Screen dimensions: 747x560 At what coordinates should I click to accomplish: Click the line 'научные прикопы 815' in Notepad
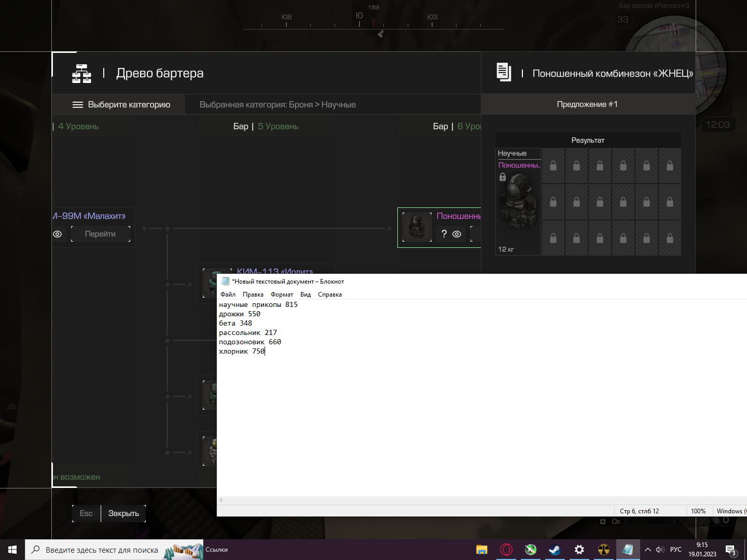click(258, 305)
